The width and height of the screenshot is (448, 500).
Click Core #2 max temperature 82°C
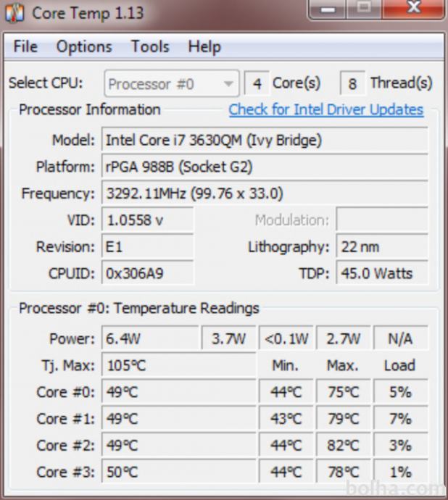[343, 446]
